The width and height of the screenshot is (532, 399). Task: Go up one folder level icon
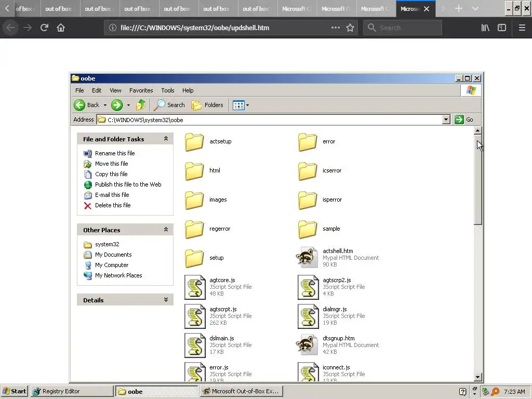point(140,105)
